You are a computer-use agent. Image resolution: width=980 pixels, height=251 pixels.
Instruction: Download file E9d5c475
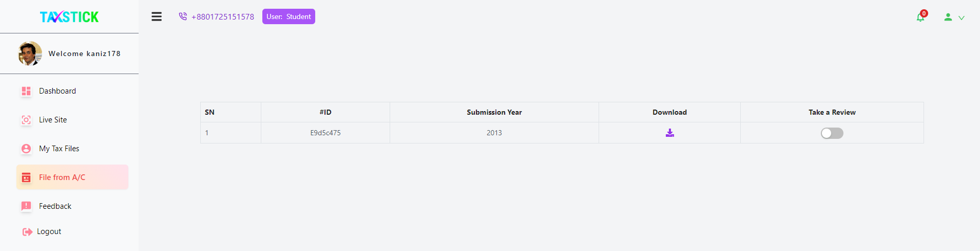click(670, 133)
